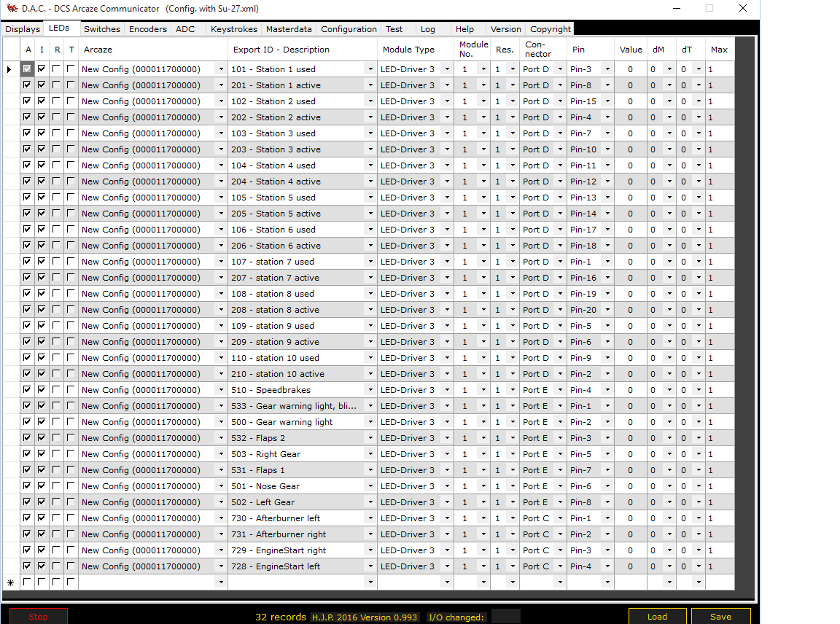Open Export ID dropdown in empty new row
The height and width of the screenshot is (624, 840).
[370, 582]
